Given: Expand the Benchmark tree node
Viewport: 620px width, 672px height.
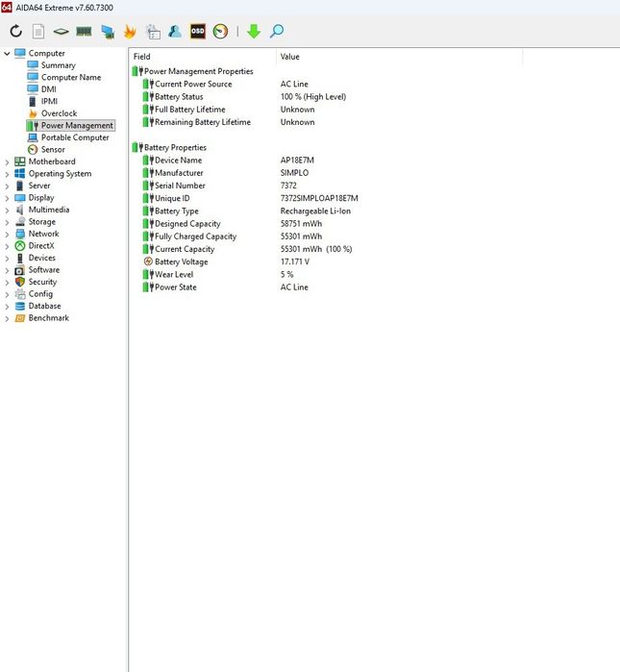Looking at the screenshot, I should (x=7, y=318).
